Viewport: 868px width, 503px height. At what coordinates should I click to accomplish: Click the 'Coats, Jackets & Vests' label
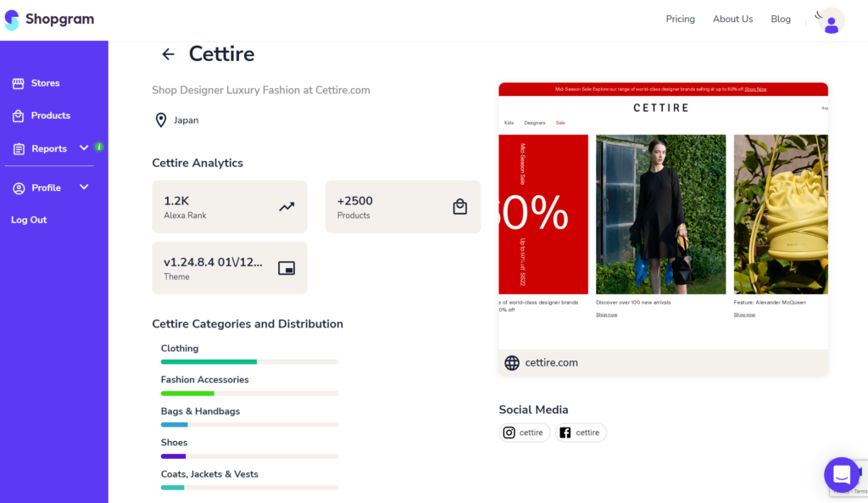point(209,474)
